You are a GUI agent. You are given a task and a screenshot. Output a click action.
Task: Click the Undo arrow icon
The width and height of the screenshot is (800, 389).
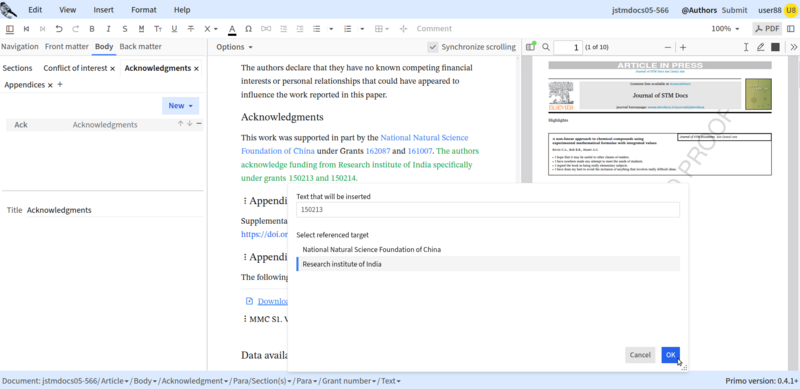click(59, 29)
